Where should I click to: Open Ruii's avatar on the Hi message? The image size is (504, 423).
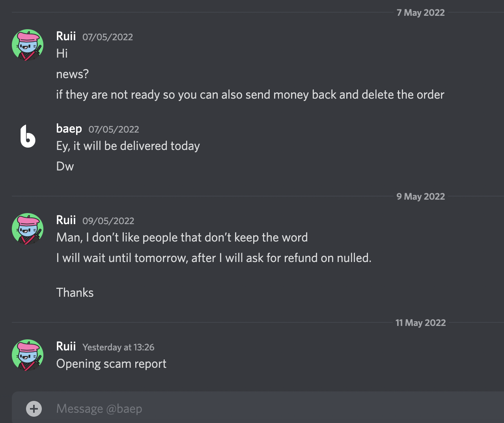point(28,45)
